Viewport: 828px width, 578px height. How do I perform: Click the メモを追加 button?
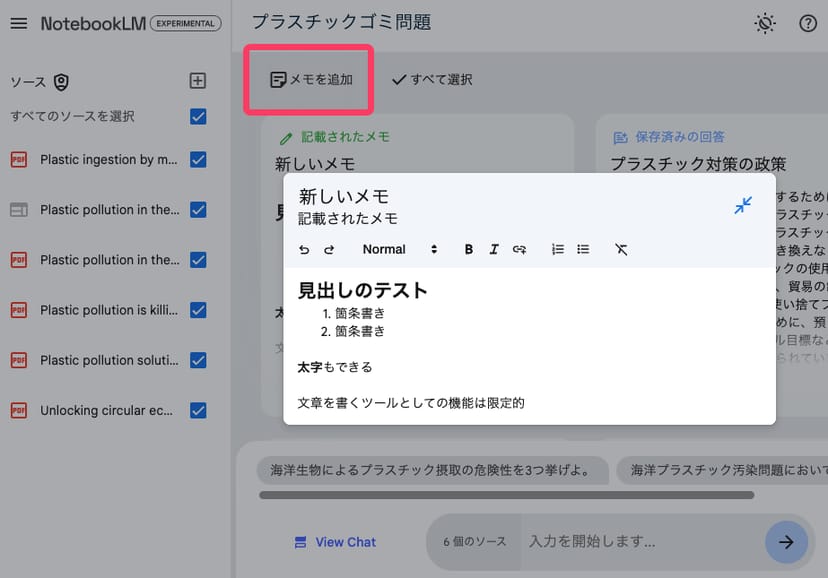pyautogui.click(x=311, y=80)
